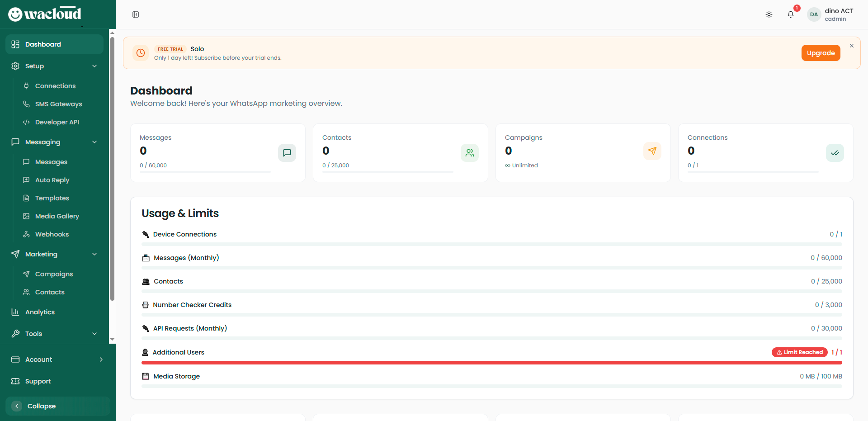Image resolution: width=868 pixels, height=421 pixels.
Task: Expand the Tools section chevron
Action: point(94,334)
